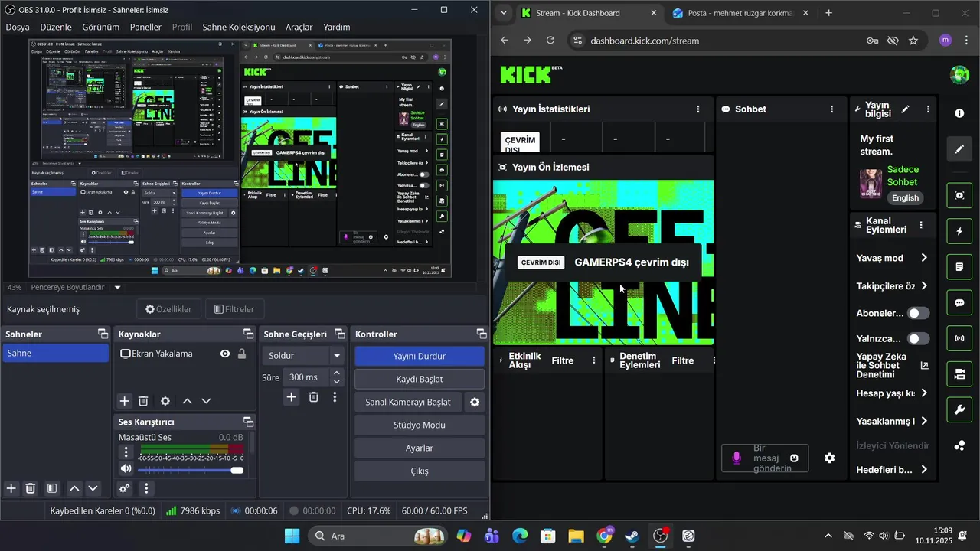The image size is (980, 551).
Task: Move scene down arrow in Sahneler
Action: coord(93,488)
